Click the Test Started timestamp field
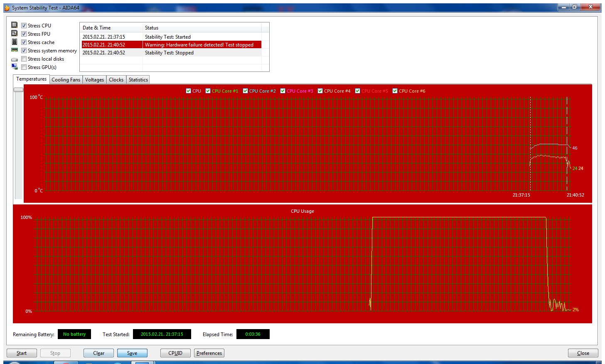The width and height of the screenshot is (605, 364). coord(162,334)
